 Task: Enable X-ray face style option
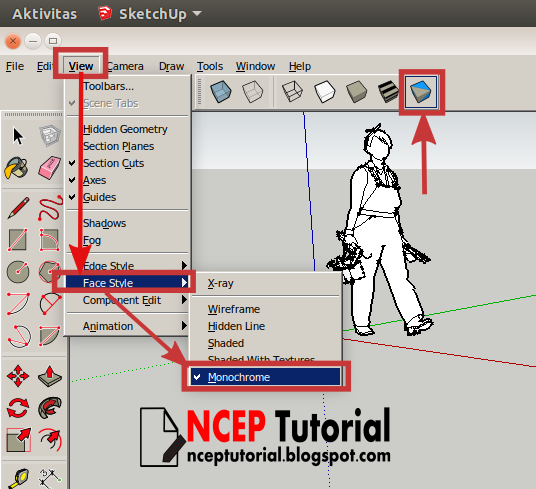(266, 283)
